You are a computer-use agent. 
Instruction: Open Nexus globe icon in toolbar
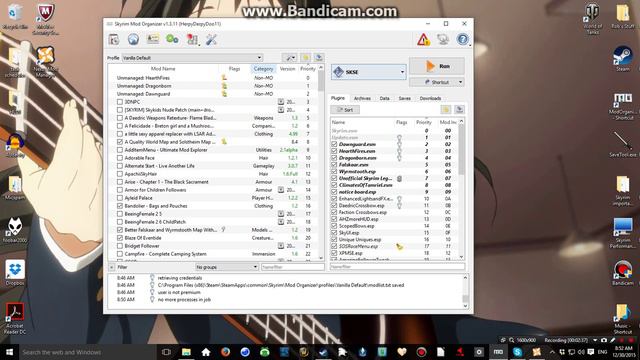(133, 40)
